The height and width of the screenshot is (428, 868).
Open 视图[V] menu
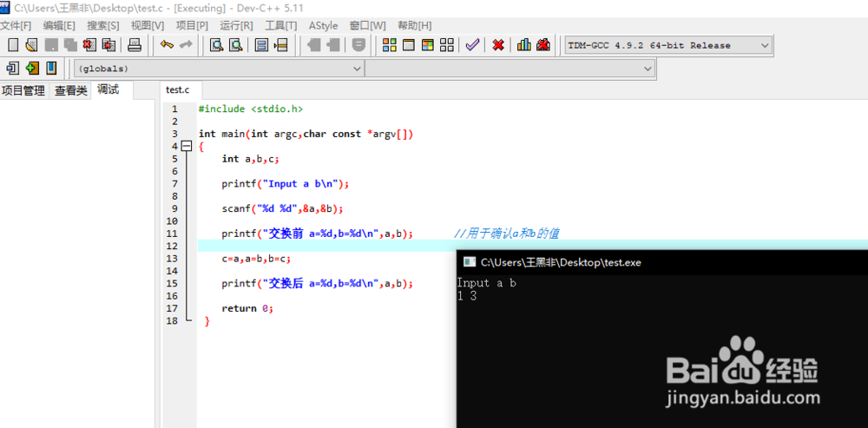click(x=148, y=25)
